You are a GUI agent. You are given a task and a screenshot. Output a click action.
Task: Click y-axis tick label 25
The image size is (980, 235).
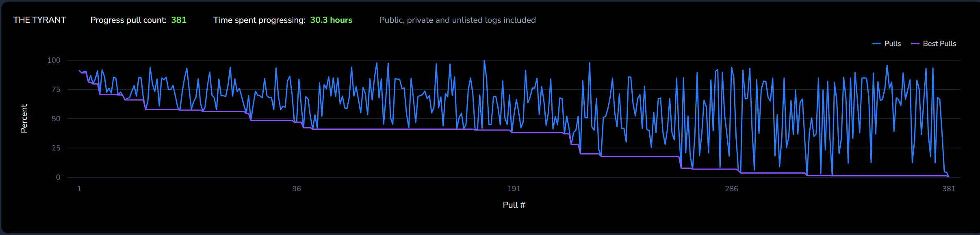56,148
